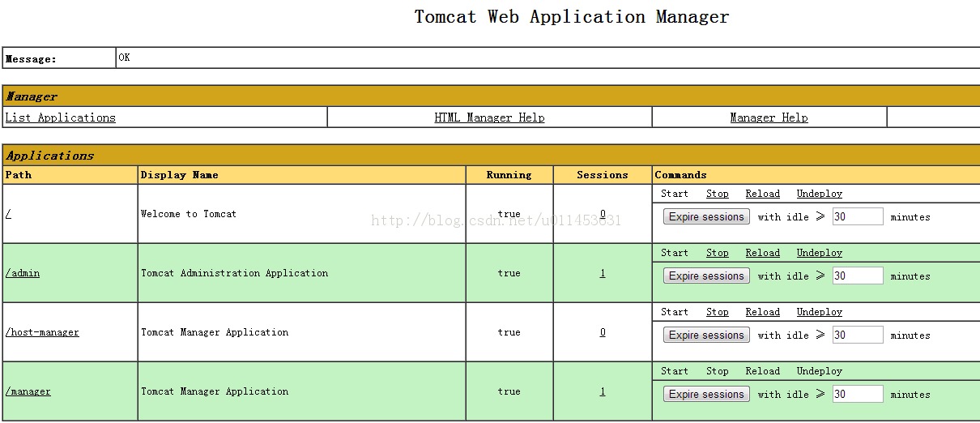Image resolution: width=980 pixels, height=423 pixels.
Task: Open the /admin application path
Action: coord(23,273)
